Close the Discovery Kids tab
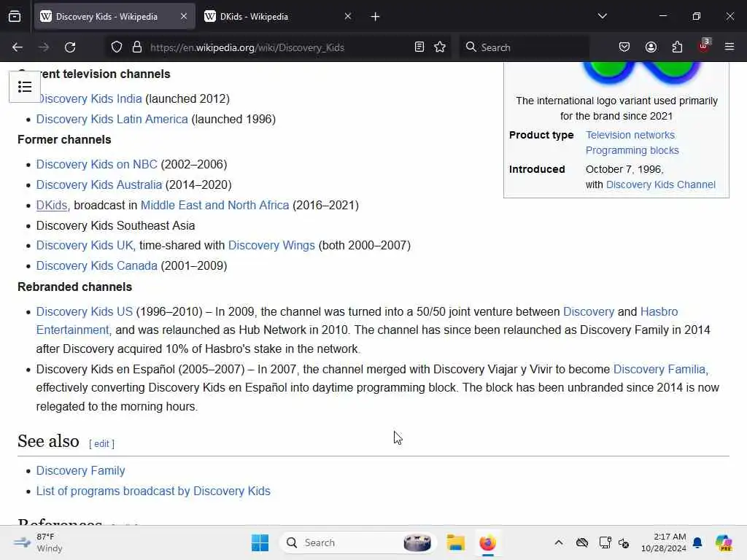 [184, 16]
